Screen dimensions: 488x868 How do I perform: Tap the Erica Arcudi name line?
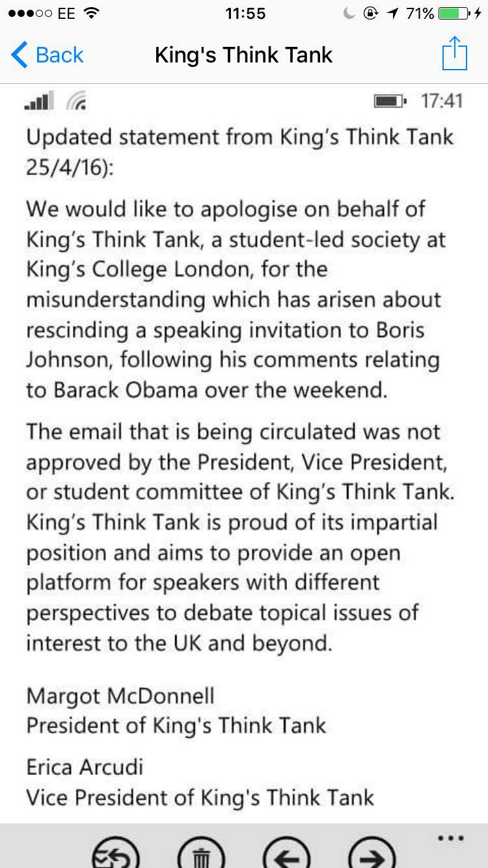(85, 767)
